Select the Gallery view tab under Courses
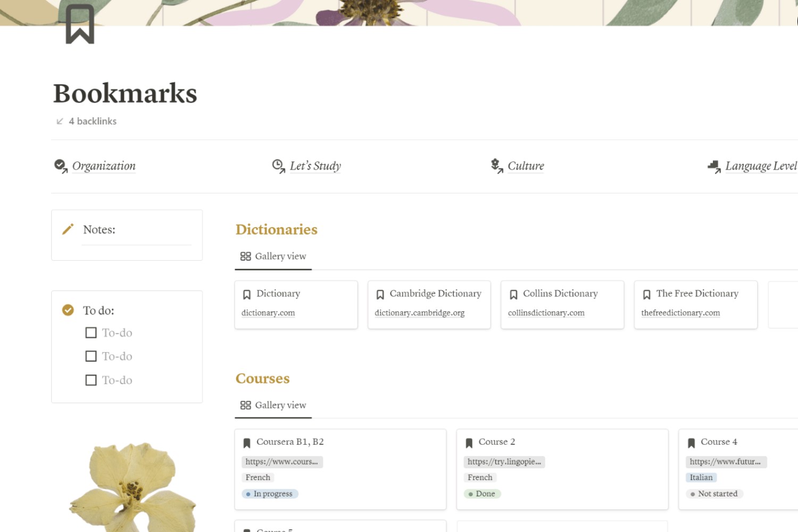This screenshot has height=532, width=798. click(x=273, y=405)
